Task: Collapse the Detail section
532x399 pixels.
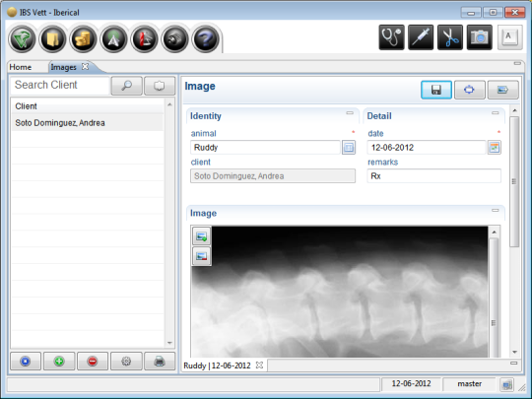Action: pyautogui.click(x=496, y=113)
